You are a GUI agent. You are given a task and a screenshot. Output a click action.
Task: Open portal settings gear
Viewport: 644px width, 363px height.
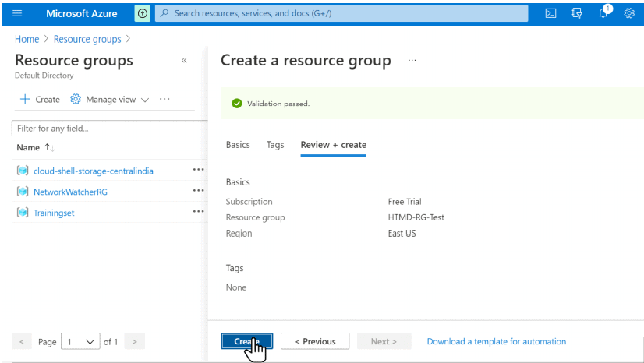629,13
